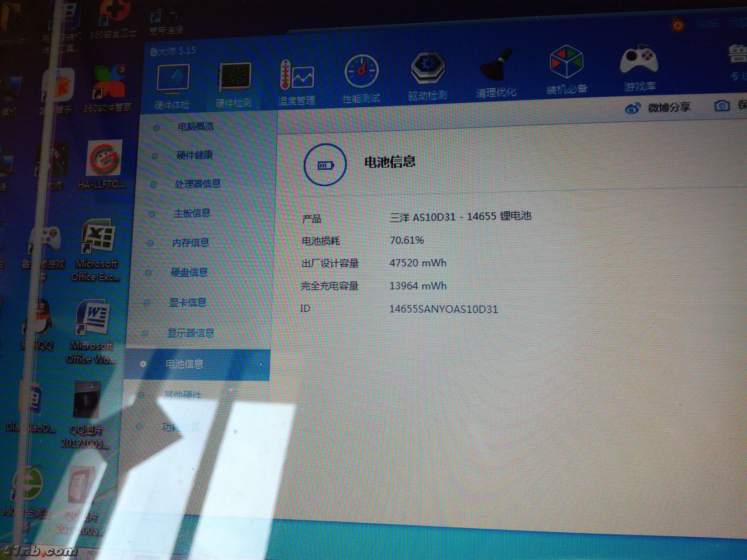Open 硬盘信息 sidebar item

click(x=189, y=272)
